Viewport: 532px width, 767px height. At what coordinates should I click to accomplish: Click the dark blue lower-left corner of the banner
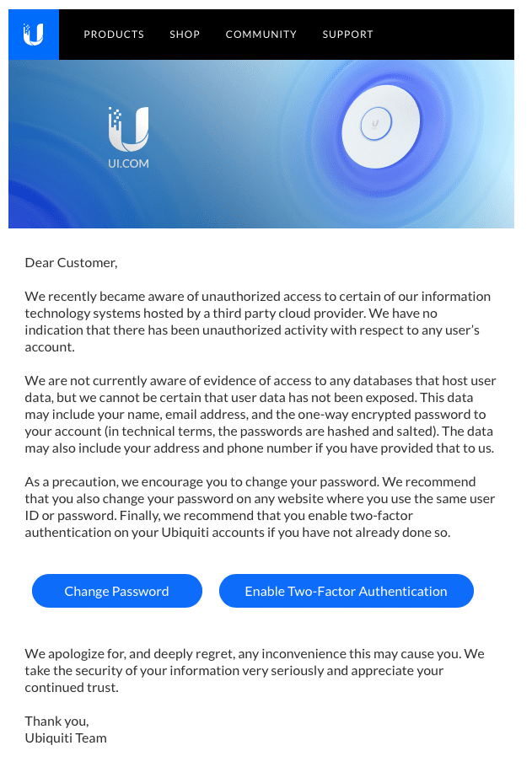point(34,211)
